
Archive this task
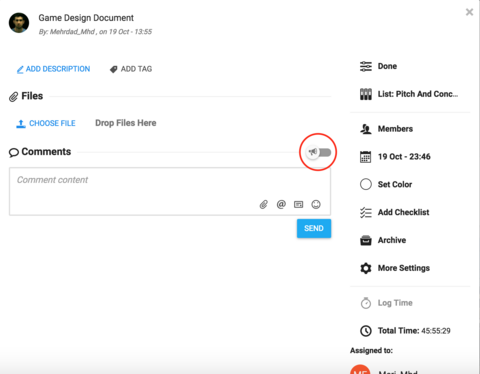pyautogui.click(x=383, y=240)
